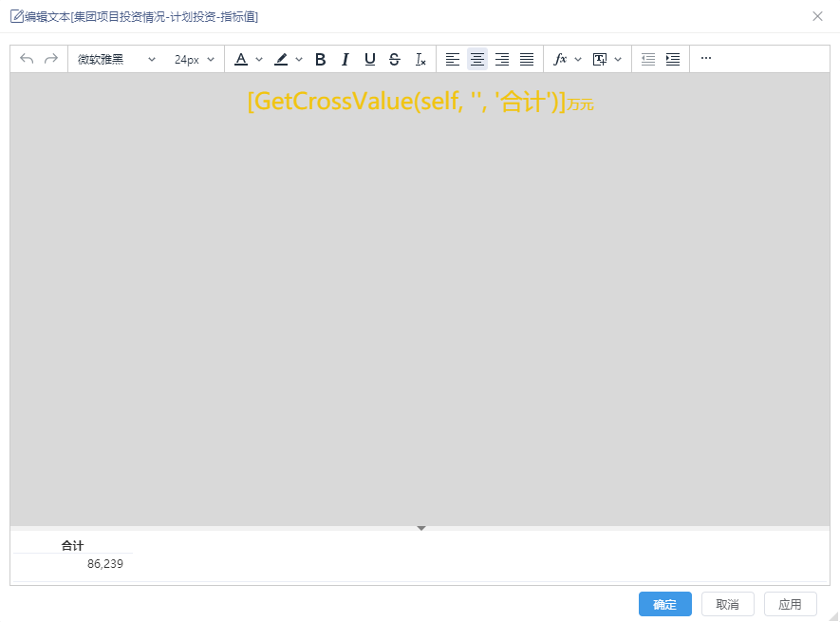The image size is (840, 622).
Task: Expand the fx function dropdown arrow
Action: click(578, 60)
